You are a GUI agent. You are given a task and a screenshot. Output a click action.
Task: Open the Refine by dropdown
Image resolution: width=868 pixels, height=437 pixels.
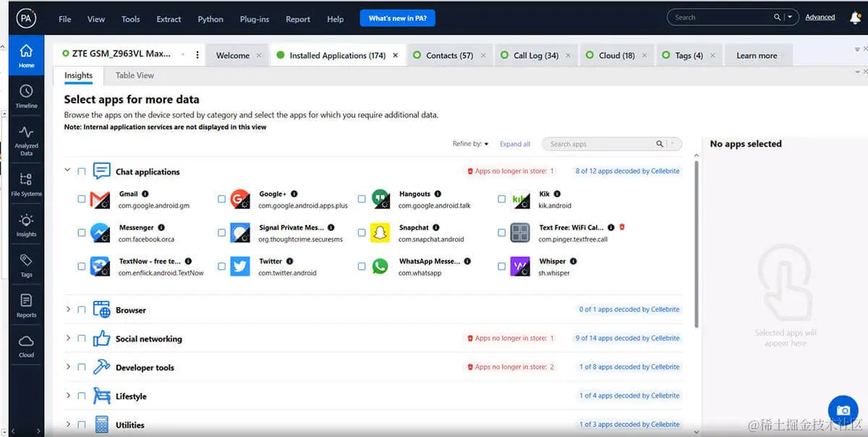(470, 144)
